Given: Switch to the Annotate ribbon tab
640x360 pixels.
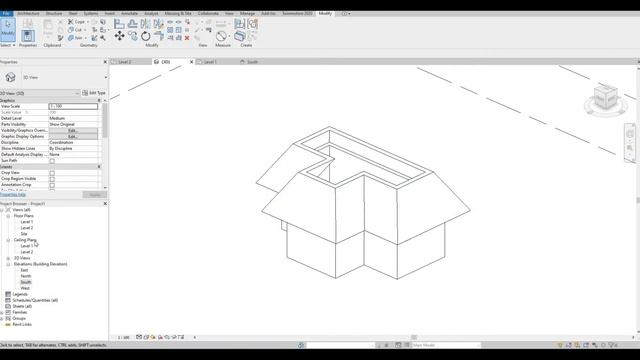Looking at the screenshot, I should pyautogui.click(x=129, y=13).
